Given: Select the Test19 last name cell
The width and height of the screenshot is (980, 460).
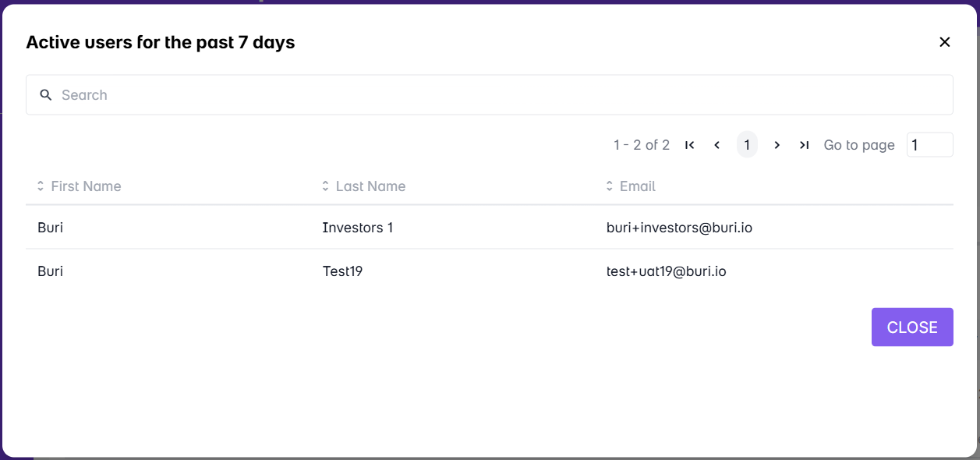Looking at the screenshot, I should (x=342, y=271).
